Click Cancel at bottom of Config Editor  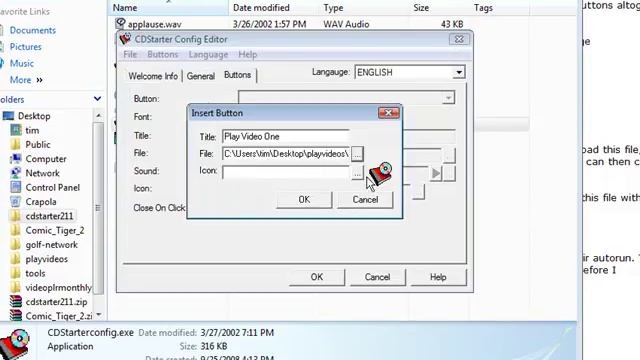[378, 277]
